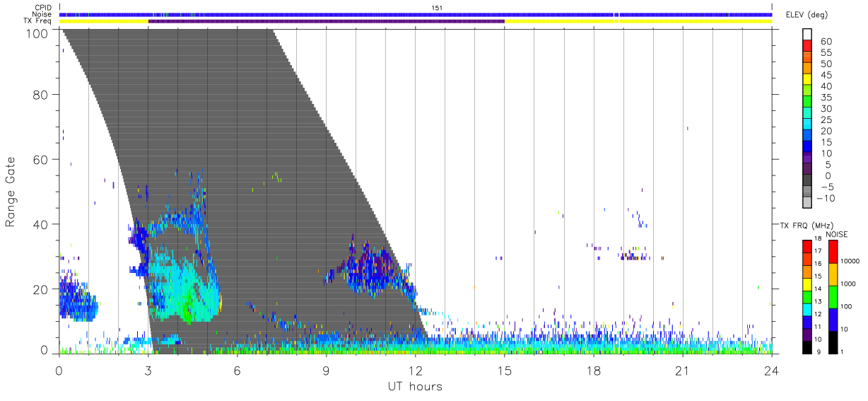Click the 'CPID' row label
868x401 pixels.
point(42,8)
